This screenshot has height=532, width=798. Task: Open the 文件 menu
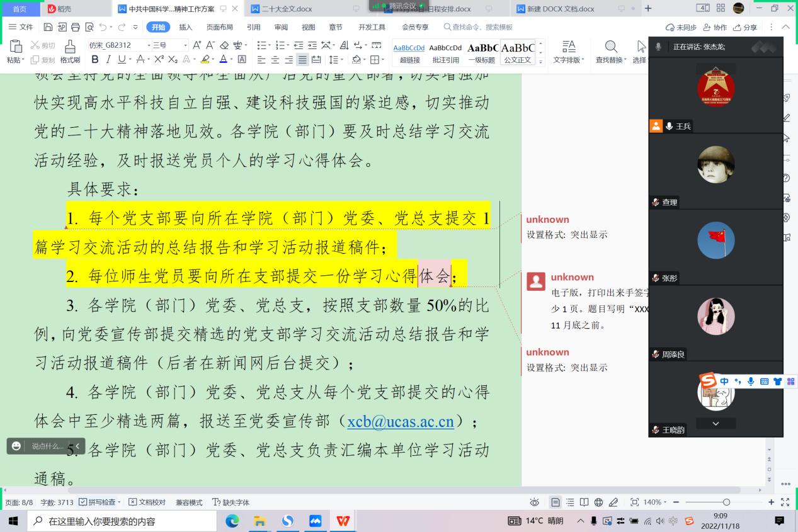[x=21, y=27]
